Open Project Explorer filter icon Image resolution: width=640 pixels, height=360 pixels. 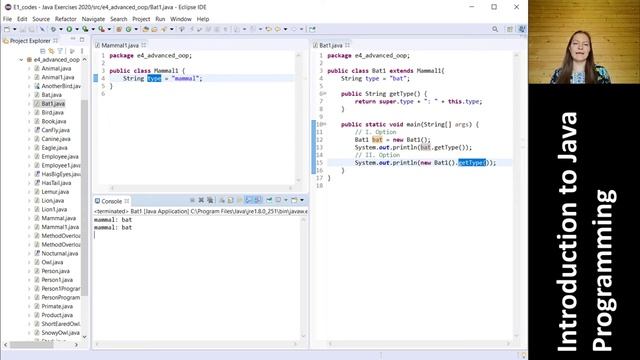coord(60,51)
